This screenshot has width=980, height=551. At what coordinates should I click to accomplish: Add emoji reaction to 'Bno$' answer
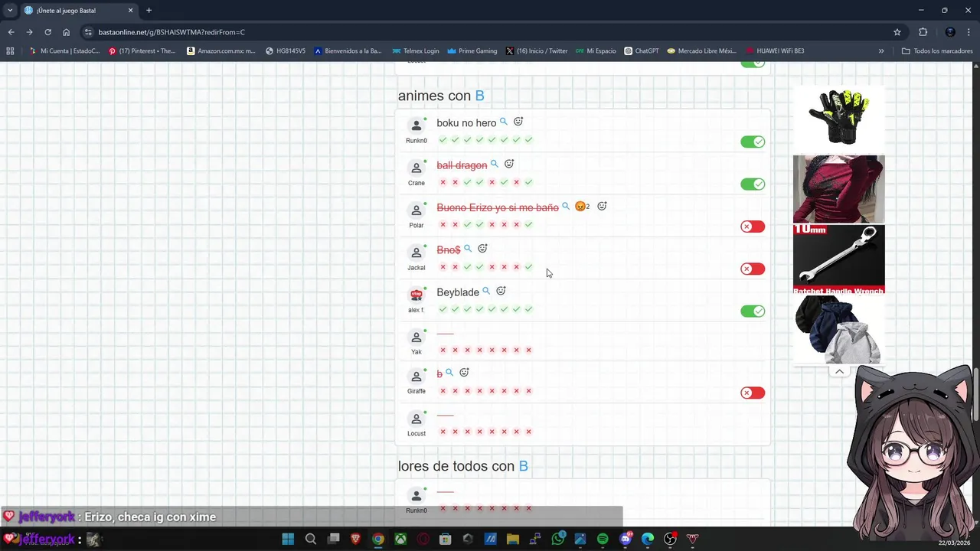click(x=482, y=249)
